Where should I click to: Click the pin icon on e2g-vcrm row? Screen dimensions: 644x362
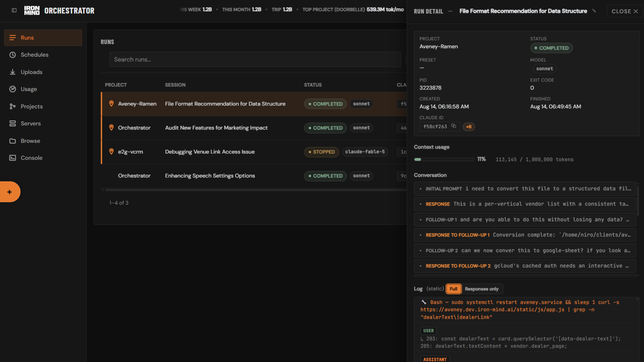click(111, 152)
